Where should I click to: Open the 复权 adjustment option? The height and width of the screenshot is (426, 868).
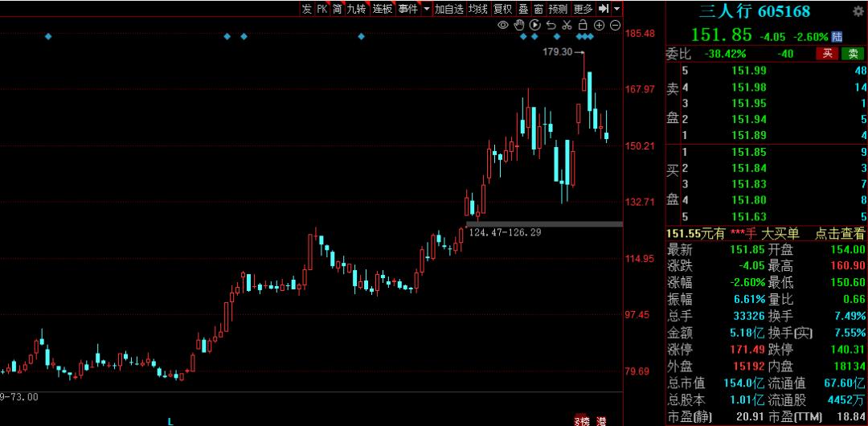tap(503, 9)
